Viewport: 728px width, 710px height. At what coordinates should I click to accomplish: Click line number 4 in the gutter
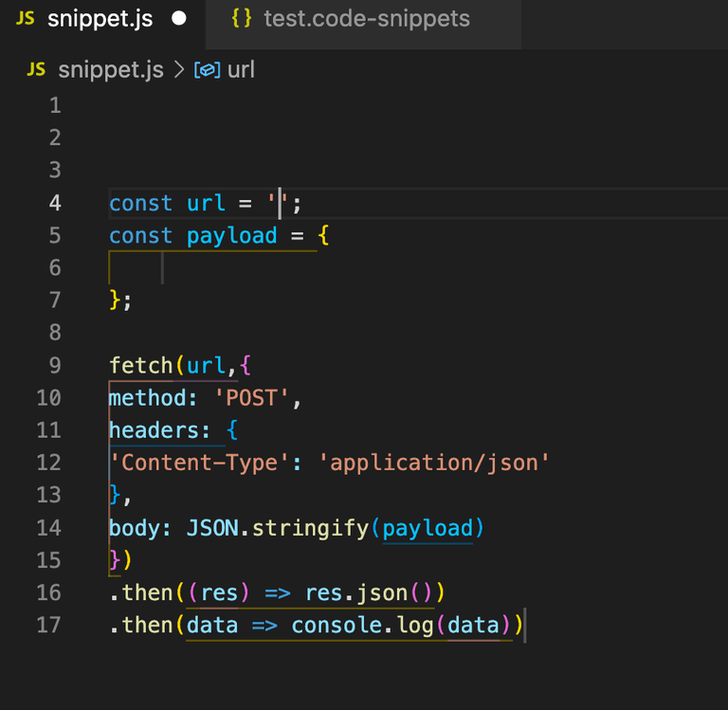[55, 203]
